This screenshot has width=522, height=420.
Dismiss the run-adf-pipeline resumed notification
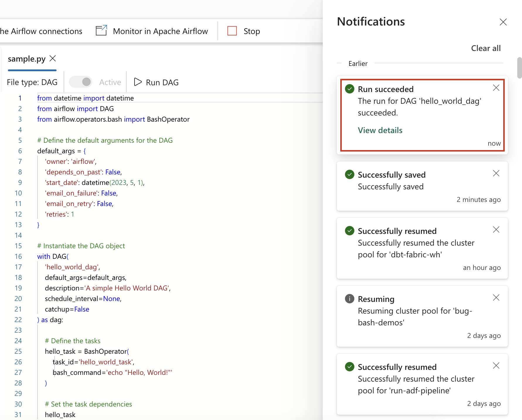[496, 365]
